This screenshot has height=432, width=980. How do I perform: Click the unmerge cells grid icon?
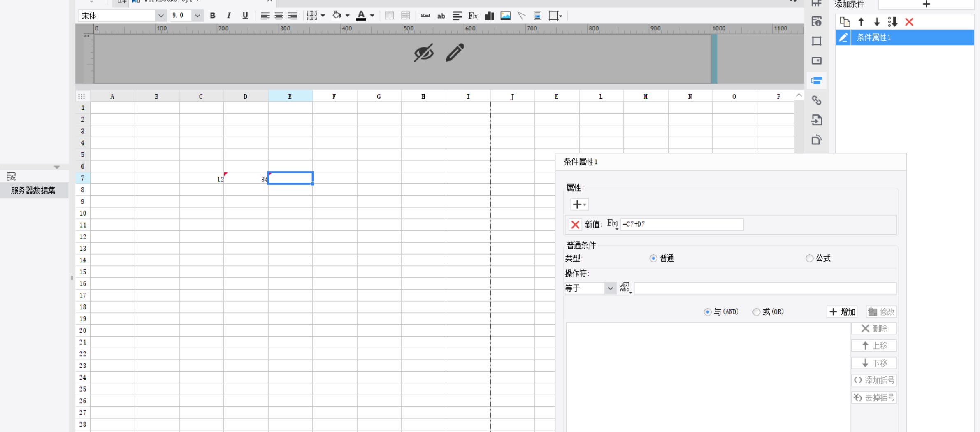tap(405, 16)
